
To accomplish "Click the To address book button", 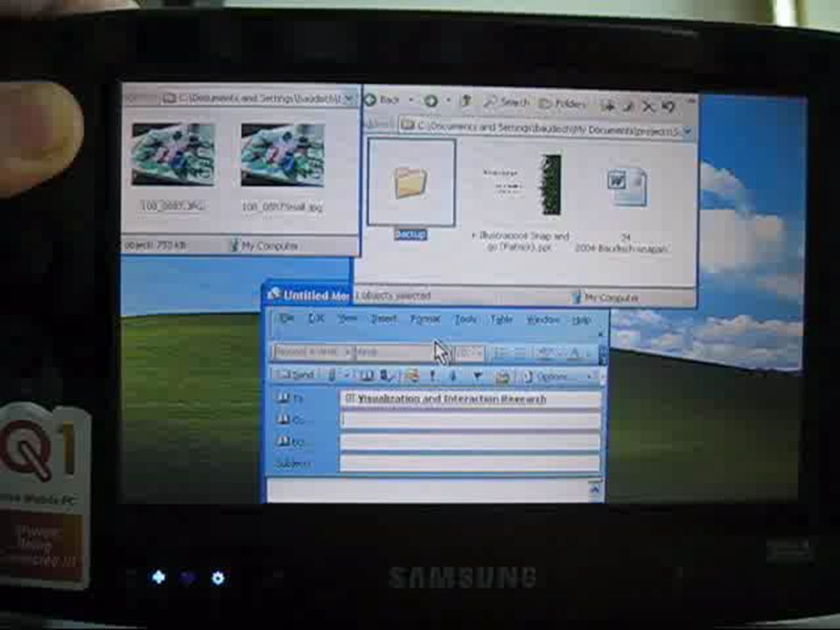I will click(x=288, y=398).
